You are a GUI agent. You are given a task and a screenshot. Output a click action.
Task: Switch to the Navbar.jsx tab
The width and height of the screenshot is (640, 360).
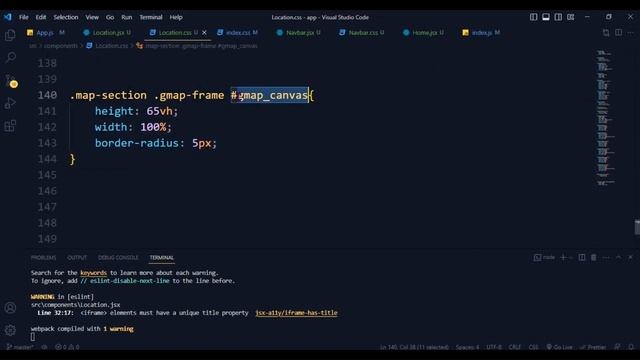298,33
